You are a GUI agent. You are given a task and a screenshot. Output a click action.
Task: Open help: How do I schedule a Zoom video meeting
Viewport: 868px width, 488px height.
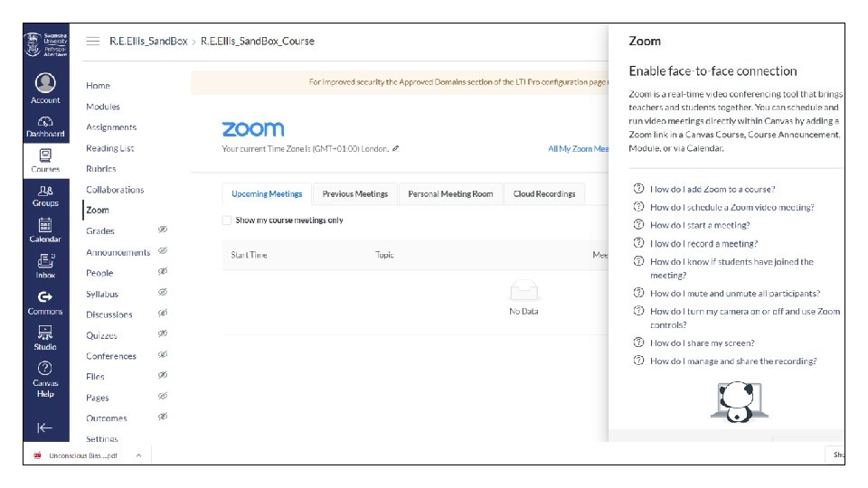click(731, 207)
